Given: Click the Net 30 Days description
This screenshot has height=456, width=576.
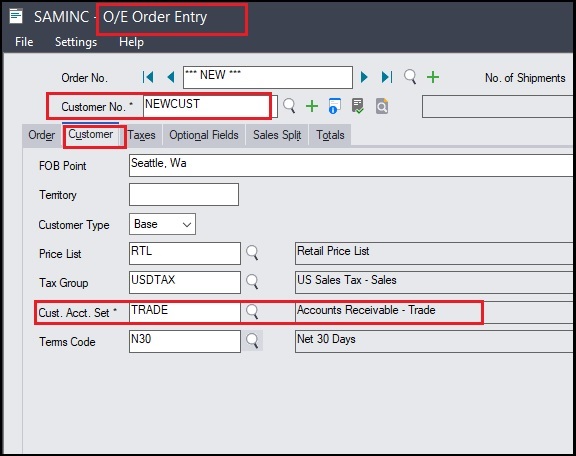Looking at the screenshot, I should pos(434,341).
